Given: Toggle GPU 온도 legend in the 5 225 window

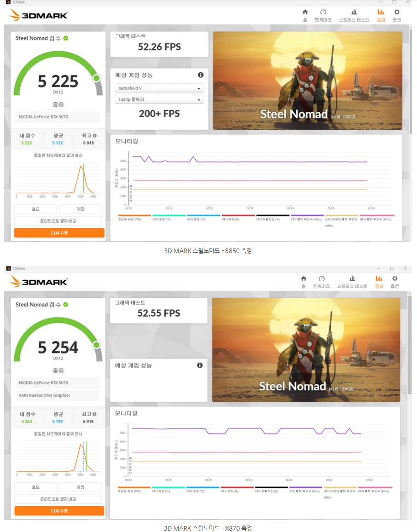Looking at the screenshot, I should tap(203, 218).
